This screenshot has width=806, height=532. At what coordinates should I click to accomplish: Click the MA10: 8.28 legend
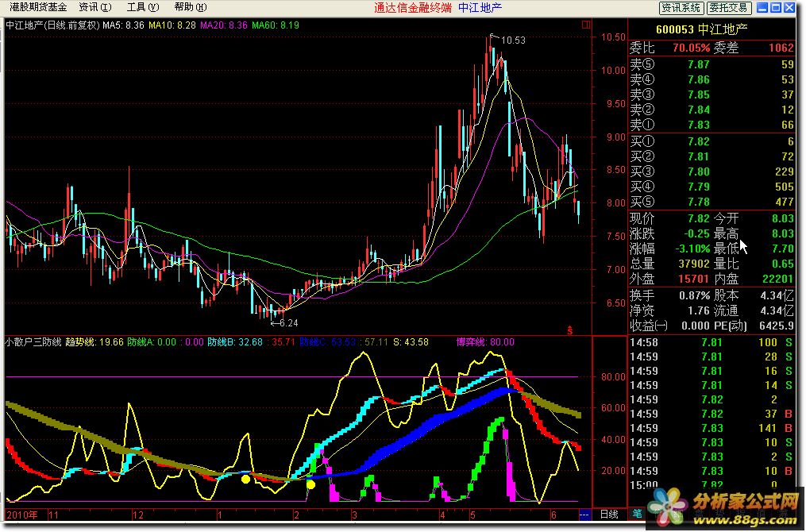coord(172,25)
